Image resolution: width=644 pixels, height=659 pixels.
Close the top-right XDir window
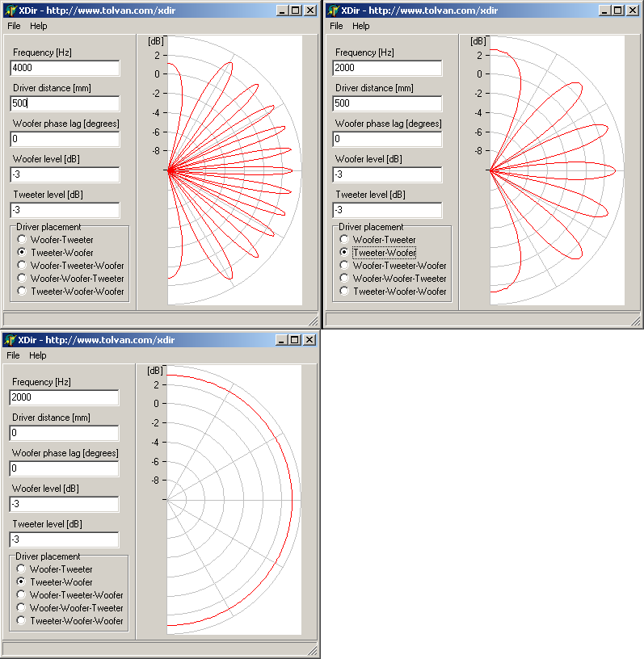[633, 10]
